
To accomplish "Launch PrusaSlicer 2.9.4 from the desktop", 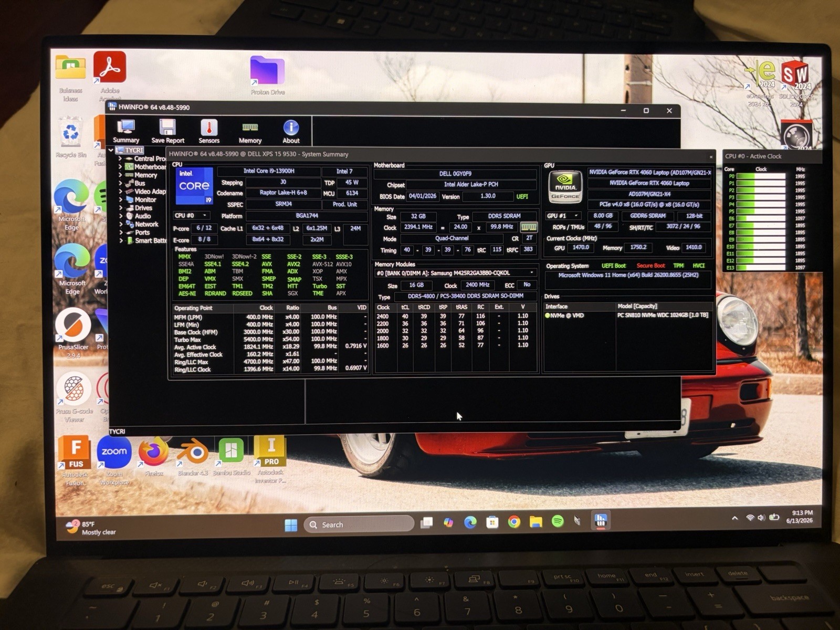I will pyautogui.click(x=73, y=332).
